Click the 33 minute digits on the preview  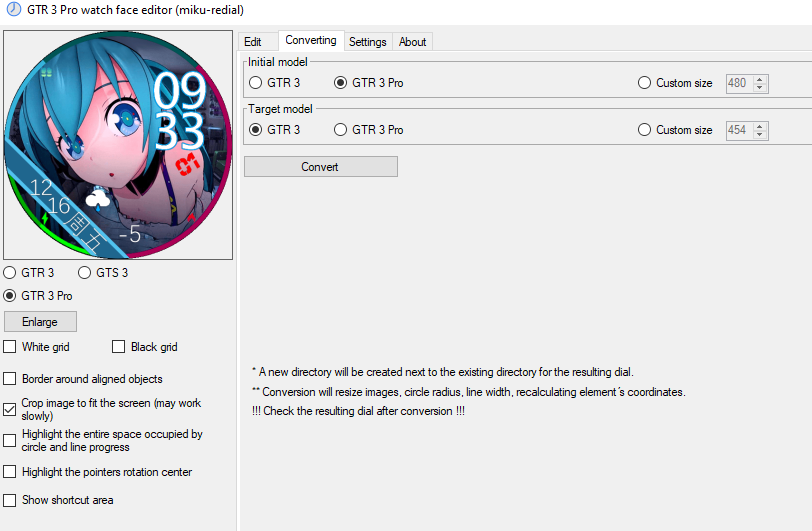[x=180, y=130]
